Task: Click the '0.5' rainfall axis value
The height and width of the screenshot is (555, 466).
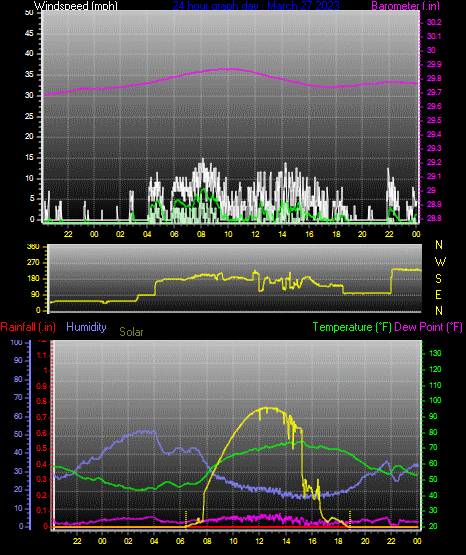Action: 42,448
